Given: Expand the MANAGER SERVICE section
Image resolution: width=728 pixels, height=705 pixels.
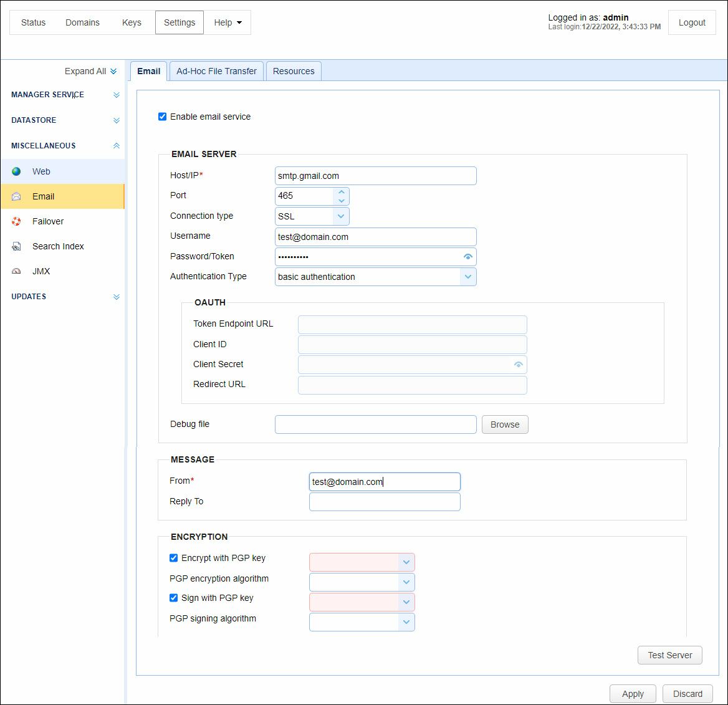Looking at the screenshot, I should 117,95.
